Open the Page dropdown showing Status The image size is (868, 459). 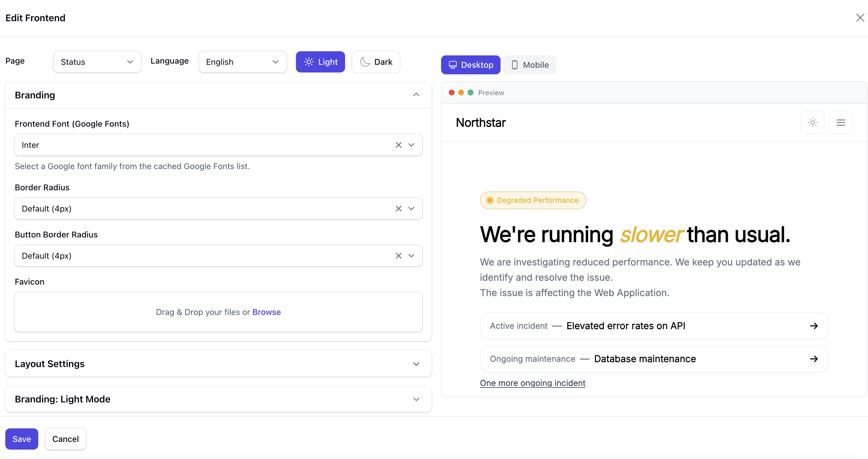click(x=97, y=62)
